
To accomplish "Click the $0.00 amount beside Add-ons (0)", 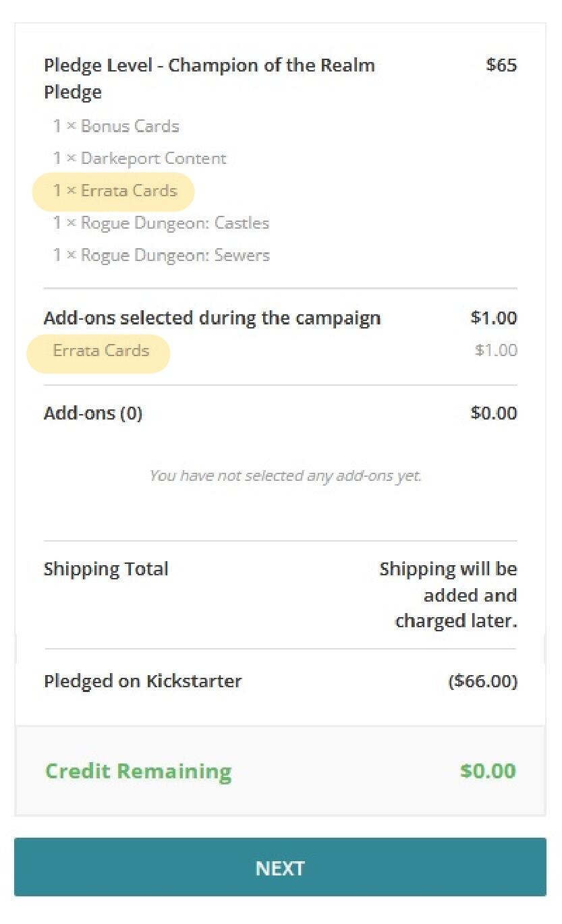I will click(x=493, y=413).
